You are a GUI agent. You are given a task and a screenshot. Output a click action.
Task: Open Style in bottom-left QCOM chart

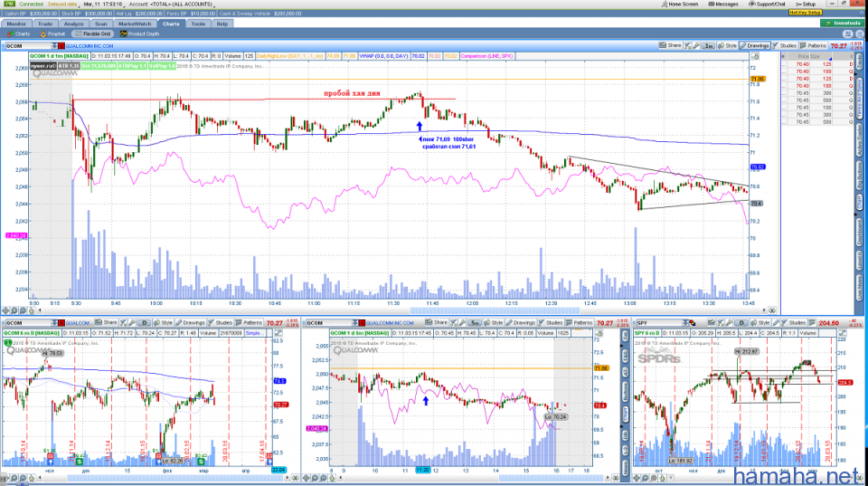[163, 322]
